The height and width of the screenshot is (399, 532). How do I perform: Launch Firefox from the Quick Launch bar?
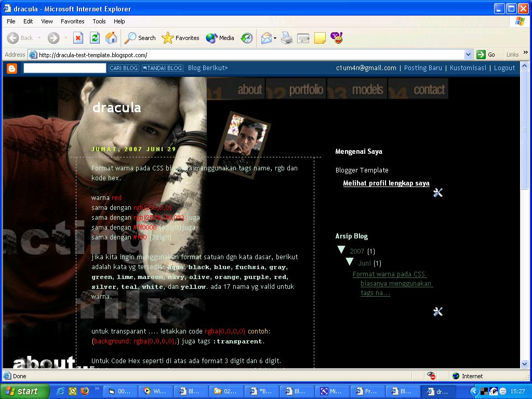[85, 391]
